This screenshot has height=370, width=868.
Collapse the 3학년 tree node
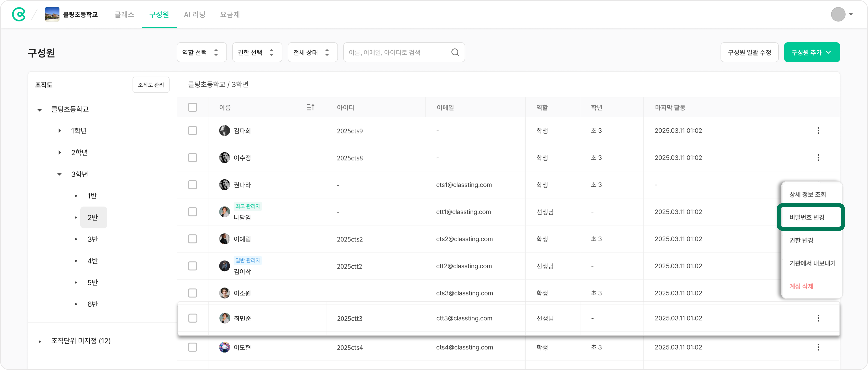tap(60, 174)
